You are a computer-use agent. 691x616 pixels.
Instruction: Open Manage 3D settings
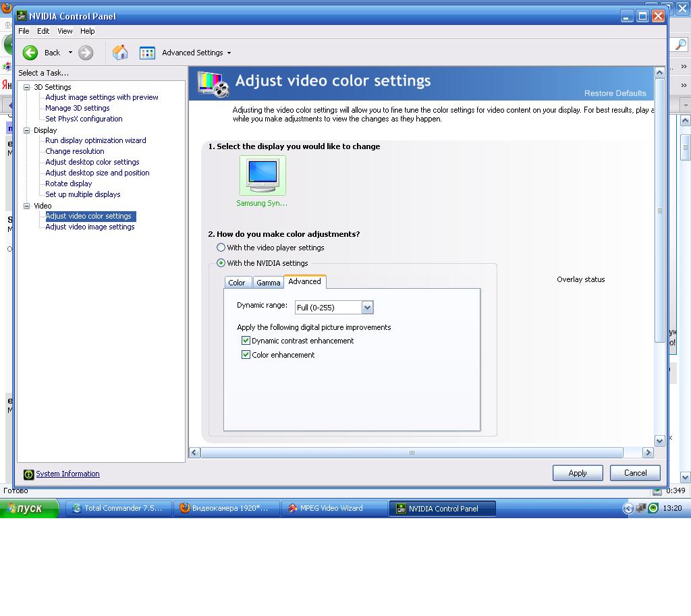click(78, 108)
